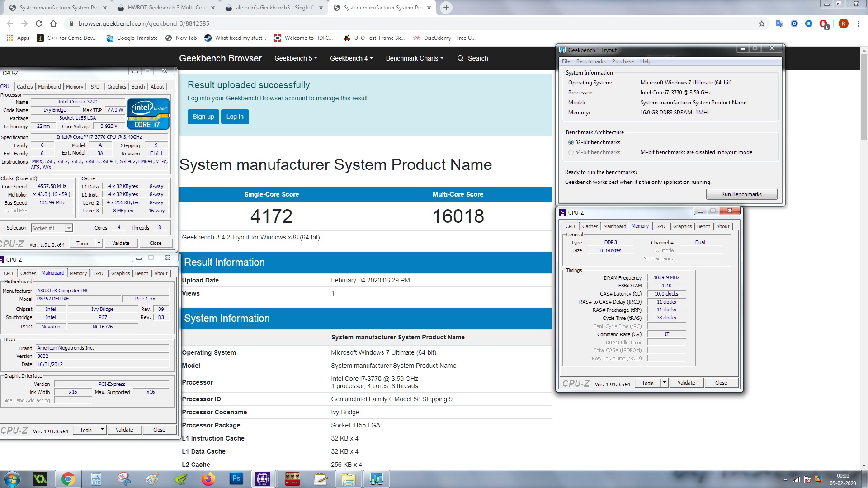The image size is (868, 488).
Task: Open the Google Translate bookmark
Action: pyautogui.click(x=132, y=38)
